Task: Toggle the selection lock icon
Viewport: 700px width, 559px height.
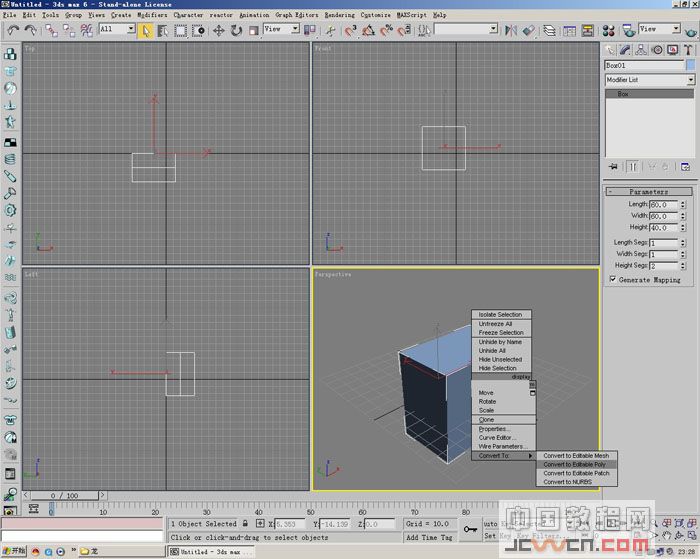Action: click(x=245, y=523)
